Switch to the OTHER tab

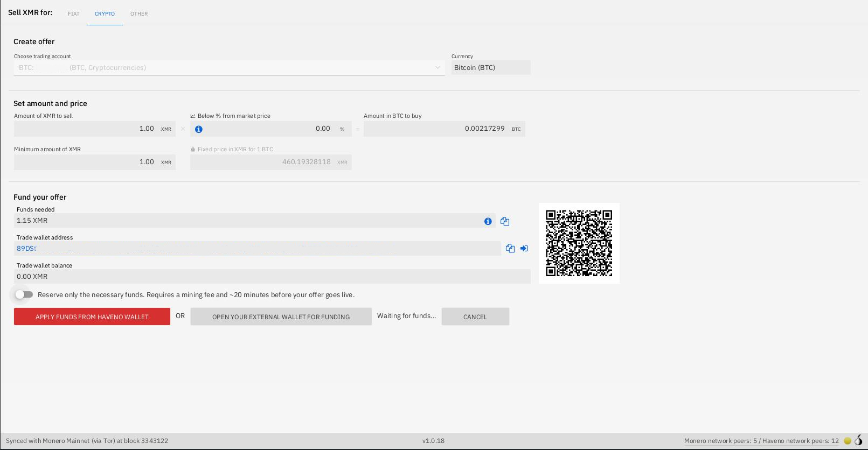click(139, 13)
